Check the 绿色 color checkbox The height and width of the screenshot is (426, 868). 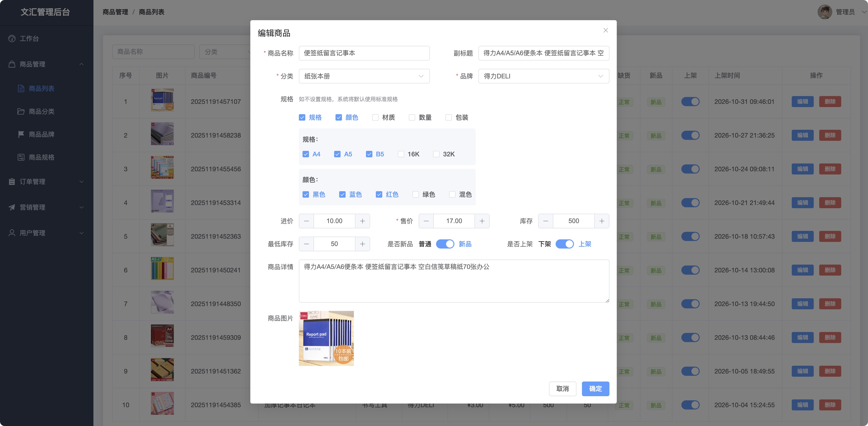pos(415,195)
